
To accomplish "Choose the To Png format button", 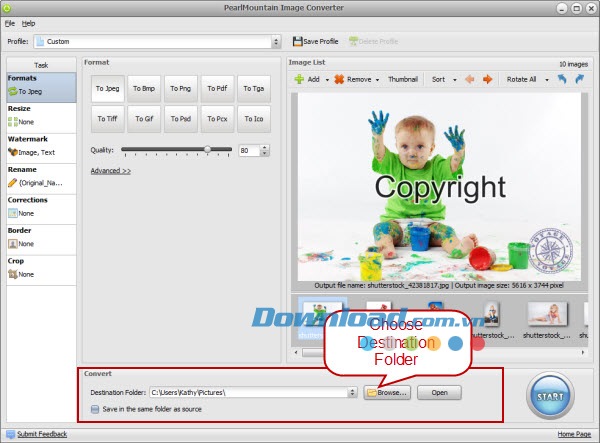I will click(x=181, y=88).
